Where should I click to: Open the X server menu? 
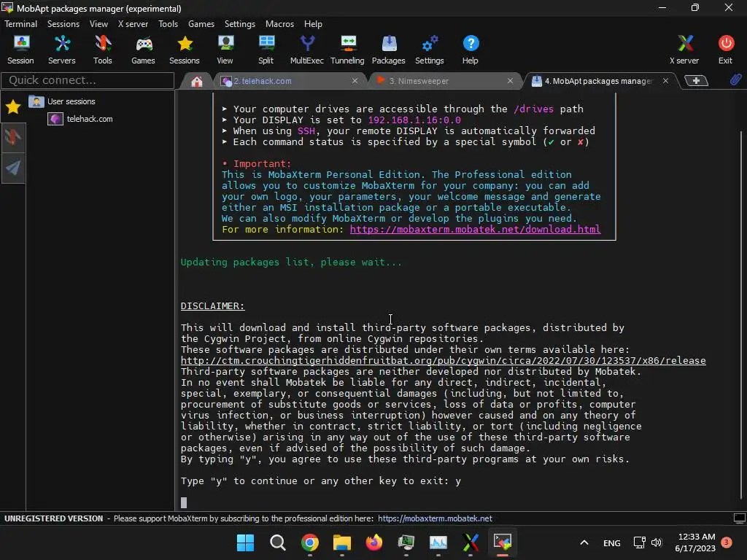133,24
